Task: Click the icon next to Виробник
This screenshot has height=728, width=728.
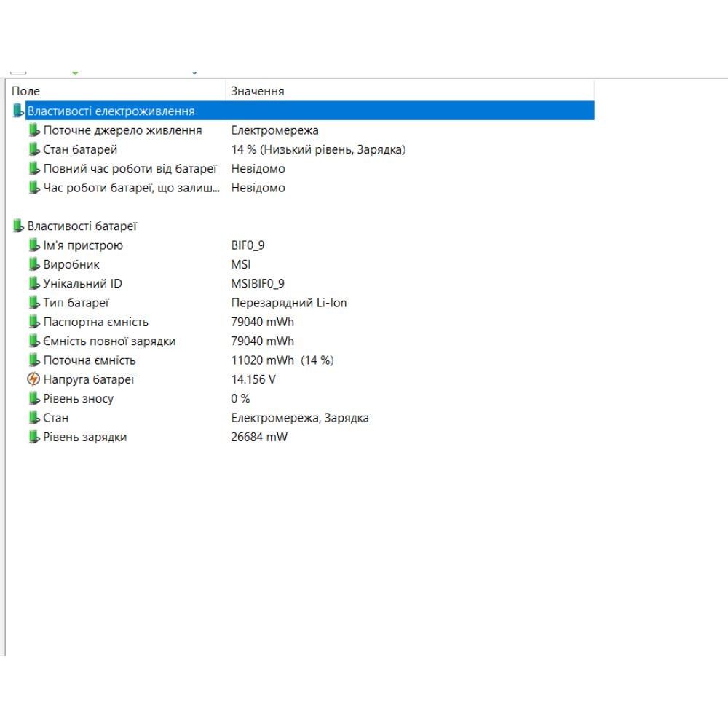Action: 33,264
